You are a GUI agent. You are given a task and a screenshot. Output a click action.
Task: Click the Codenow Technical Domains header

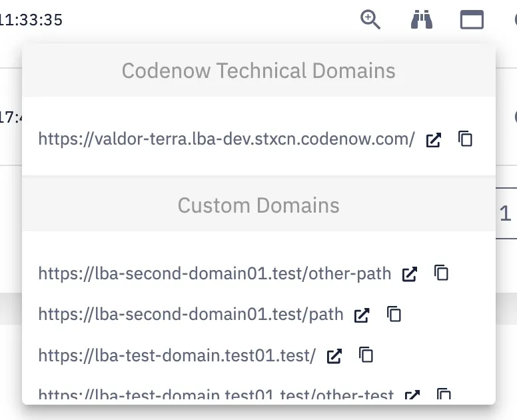pyautogui.click(x=258, y=71)
